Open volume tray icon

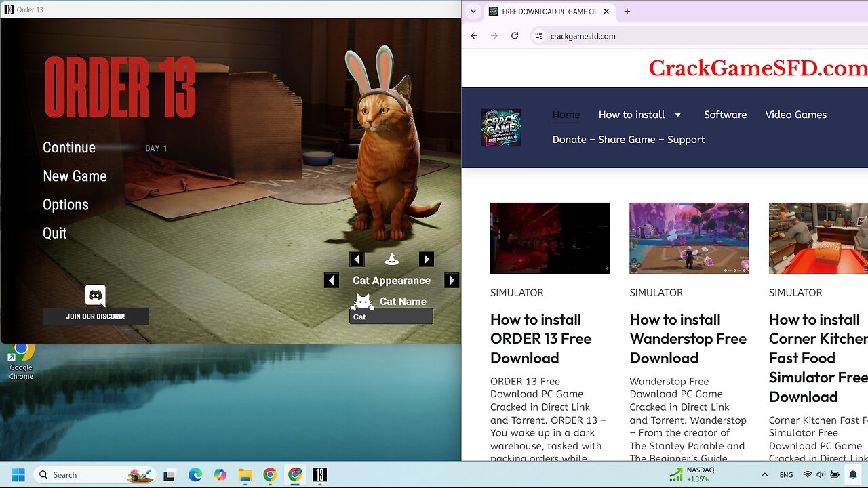(x=821, y=475)
